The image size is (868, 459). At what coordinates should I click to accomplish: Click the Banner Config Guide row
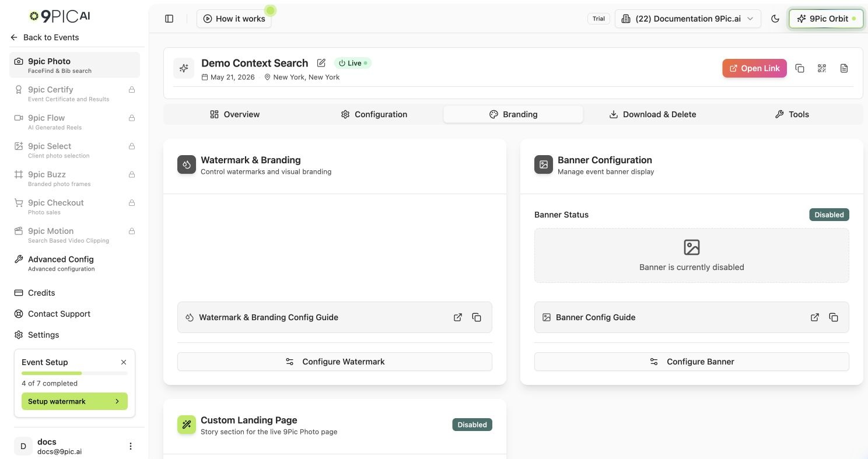[x=692, y=317]
